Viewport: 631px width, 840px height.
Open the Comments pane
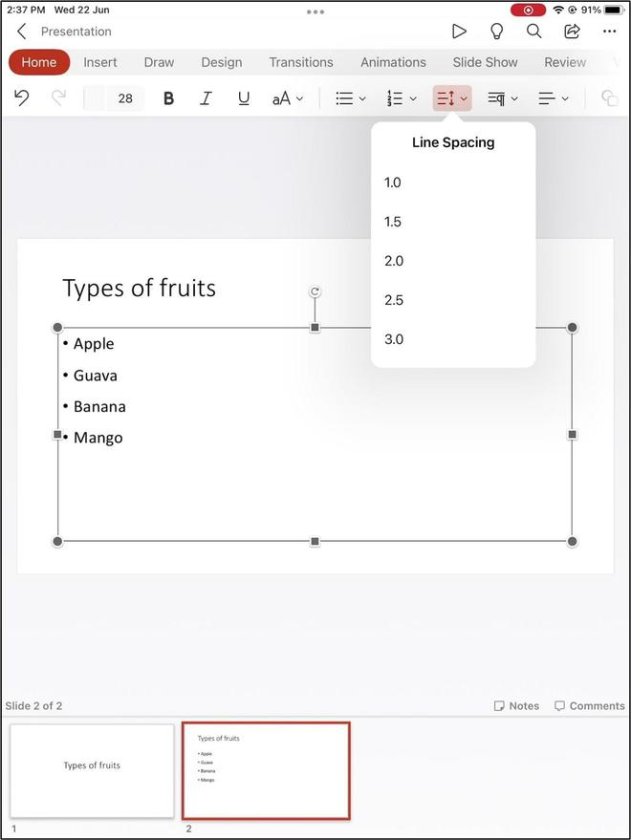[x=589, y=706]
